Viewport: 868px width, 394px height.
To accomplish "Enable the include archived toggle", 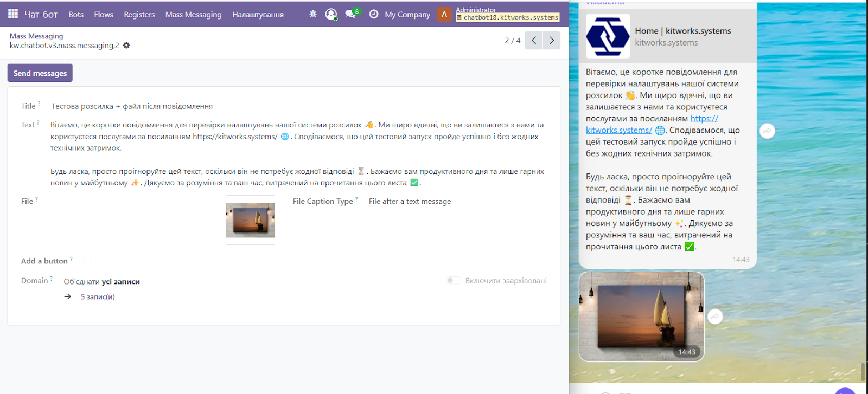I will [454, 280].
